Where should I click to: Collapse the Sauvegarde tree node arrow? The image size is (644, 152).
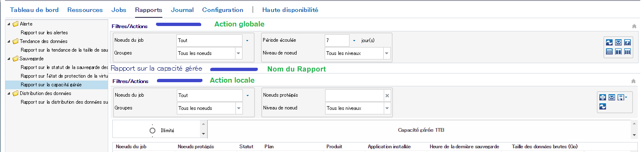pos(9,59)
